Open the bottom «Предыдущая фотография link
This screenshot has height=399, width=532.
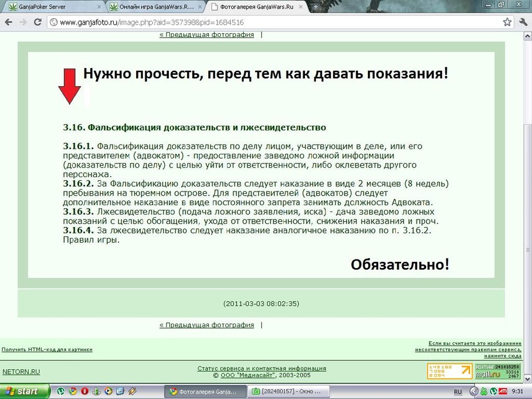pyautogui.click(x=207, y=325)
